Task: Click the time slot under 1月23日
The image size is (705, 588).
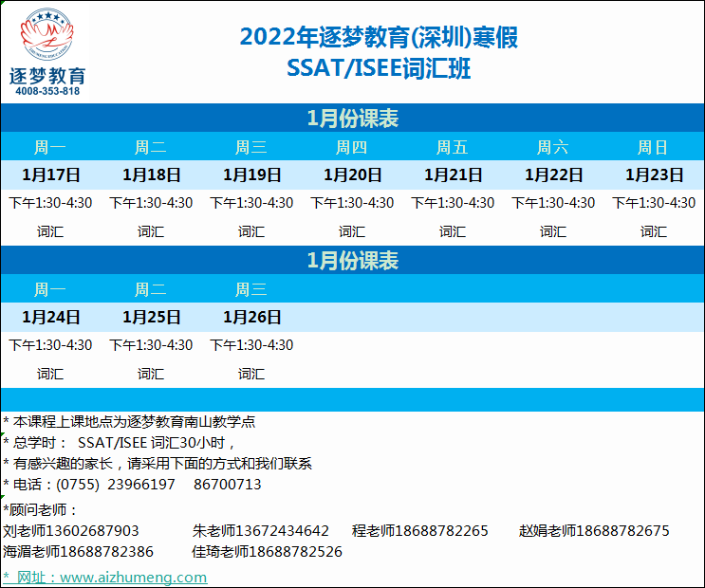Action: coord(654,203)
